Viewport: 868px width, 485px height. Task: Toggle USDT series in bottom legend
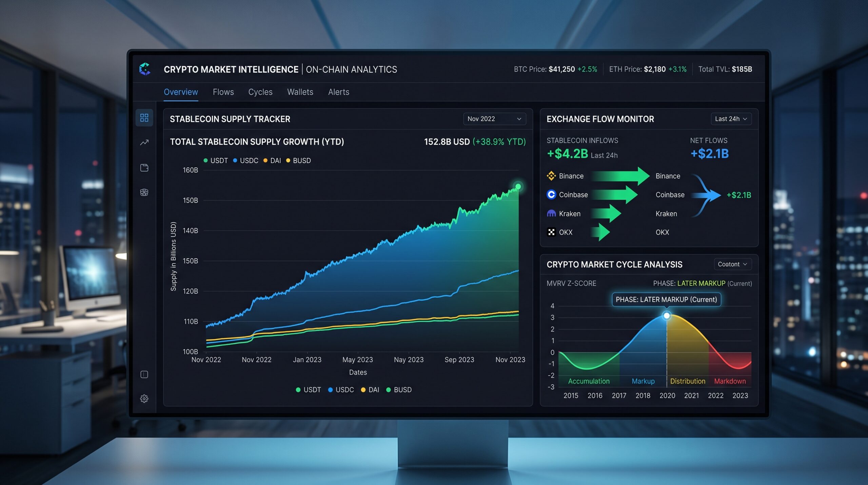coord(308,390)
